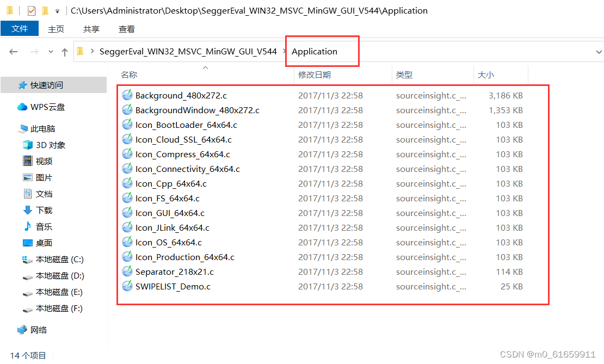This screenshot has height=364, width=604.
Task: Click the Separator_218x21.c file icon
Action: 127,271
